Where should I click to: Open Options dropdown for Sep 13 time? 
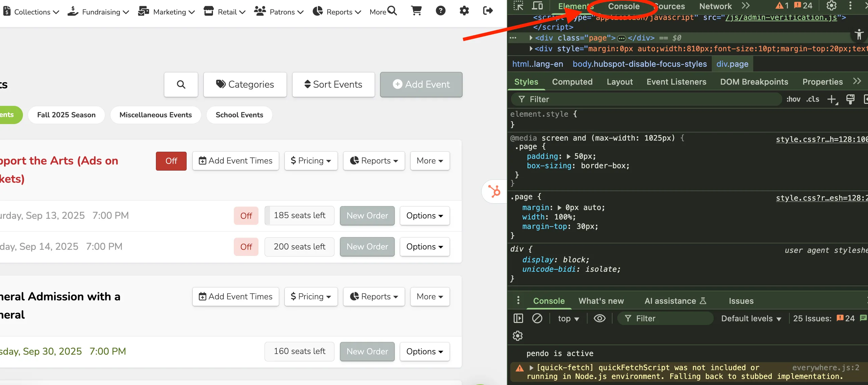tap(425, 216)
